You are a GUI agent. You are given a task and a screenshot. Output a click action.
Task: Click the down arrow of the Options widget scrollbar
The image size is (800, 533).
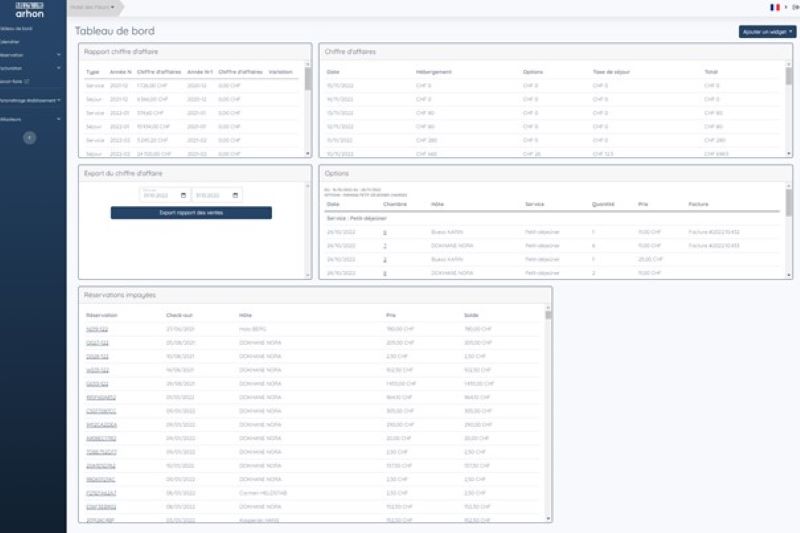coord(789,275)
